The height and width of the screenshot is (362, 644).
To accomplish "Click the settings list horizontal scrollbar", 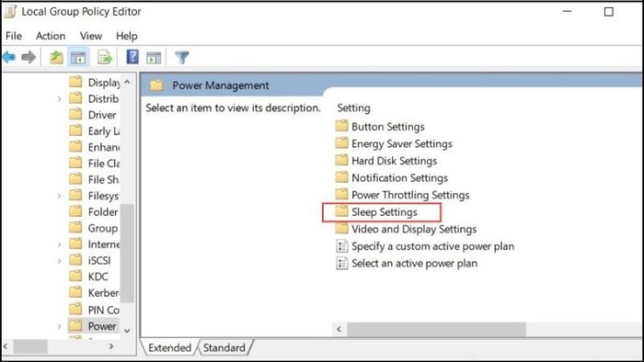I will tap(437, 329).
